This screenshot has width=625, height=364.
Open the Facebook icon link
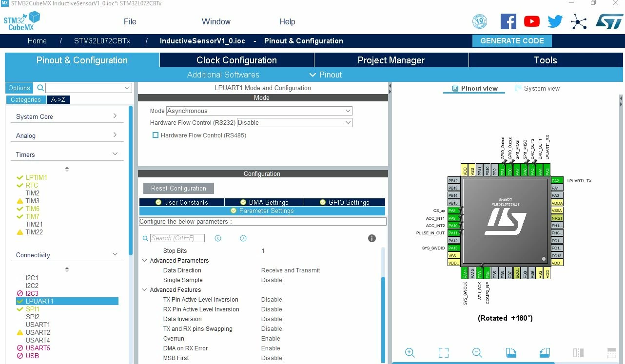tap(508, 21)
